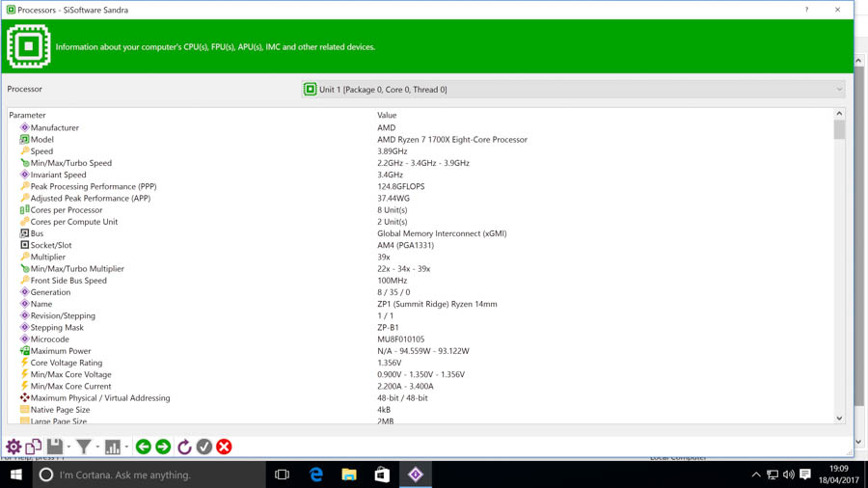Select Maximum Physical / Virtual Addressing row
Viewport: 868px width, 488px height.
coord(420,397)
